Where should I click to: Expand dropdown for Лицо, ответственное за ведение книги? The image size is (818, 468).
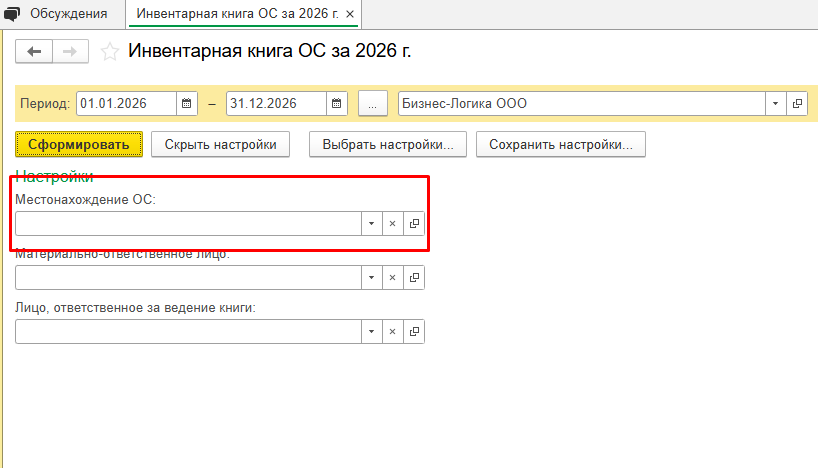(x=371, y=331)
